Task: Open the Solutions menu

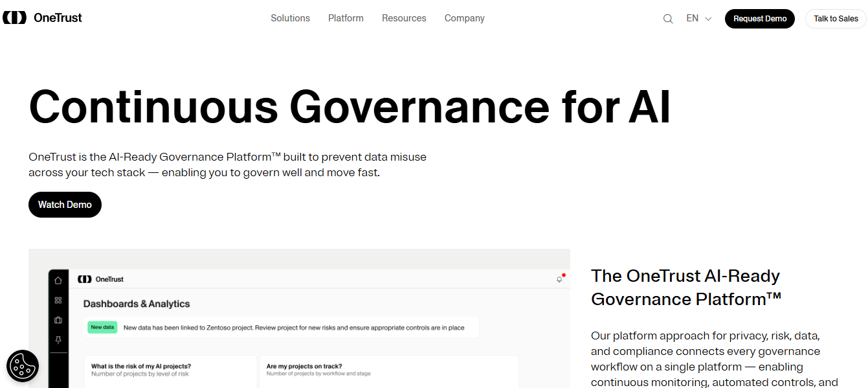Action: click(290, 18)
